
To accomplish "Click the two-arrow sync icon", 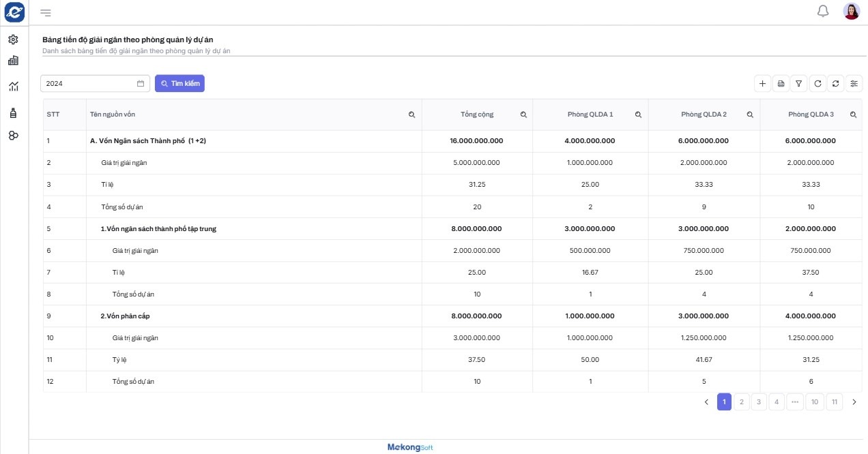I will point(835,83).
